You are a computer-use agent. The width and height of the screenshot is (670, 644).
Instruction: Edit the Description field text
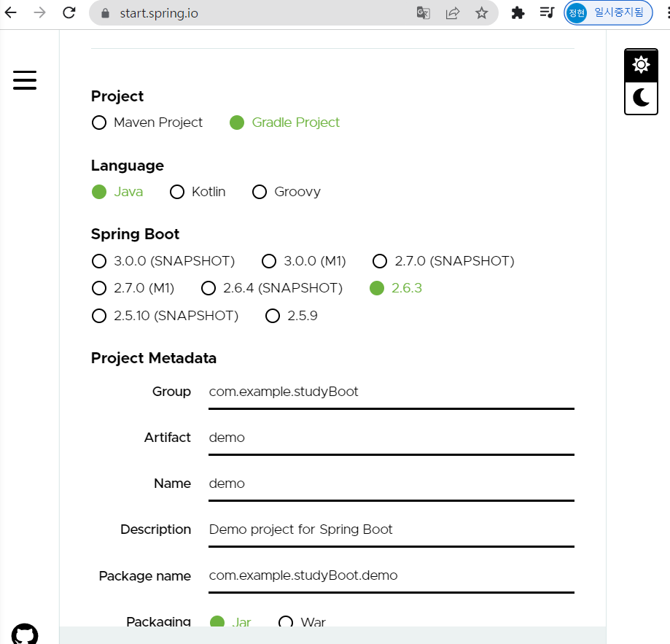click(391, 529)
